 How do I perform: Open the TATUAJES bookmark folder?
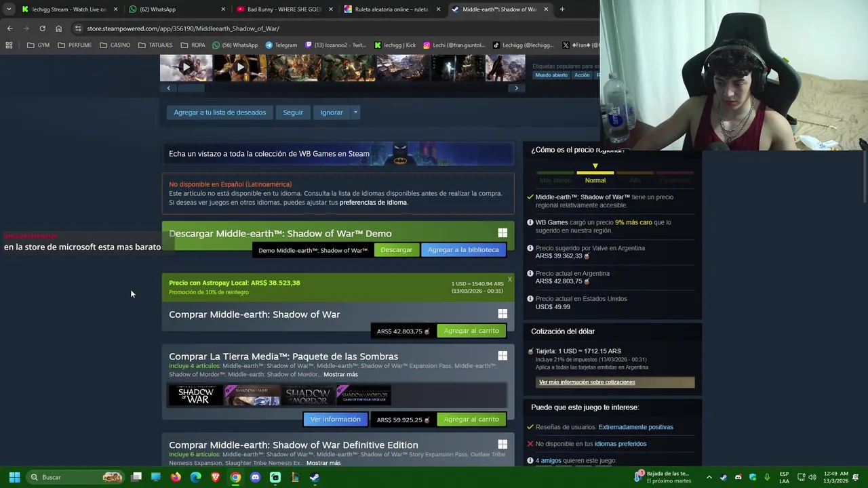click(x=155, y=45)
